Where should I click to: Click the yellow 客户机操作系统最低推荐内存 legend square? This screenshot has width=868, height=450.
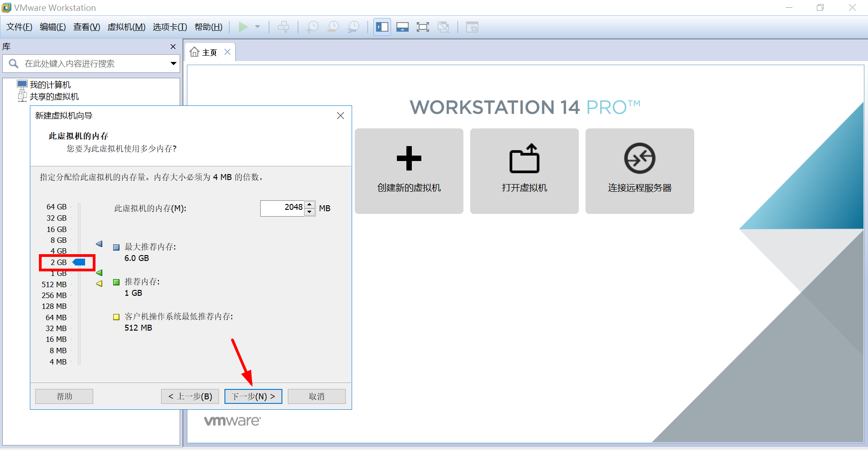tap(116, 317)
